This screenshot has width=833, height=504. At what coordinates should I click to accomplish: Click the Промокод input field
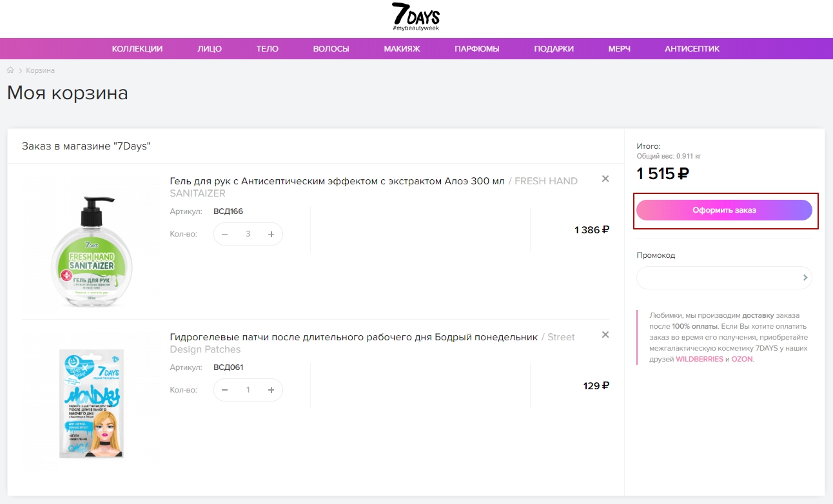tap(717, 278)
